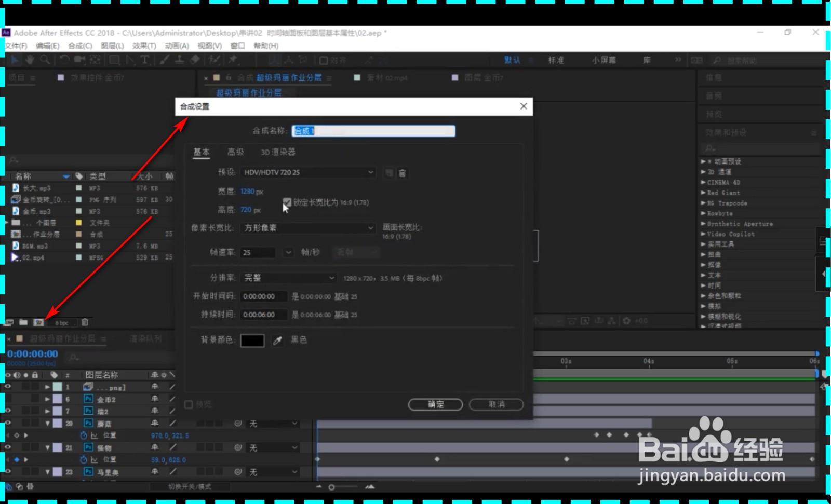831x504 pixels.
Task: Open the resolution dropdown showing full
Action: 289,278
